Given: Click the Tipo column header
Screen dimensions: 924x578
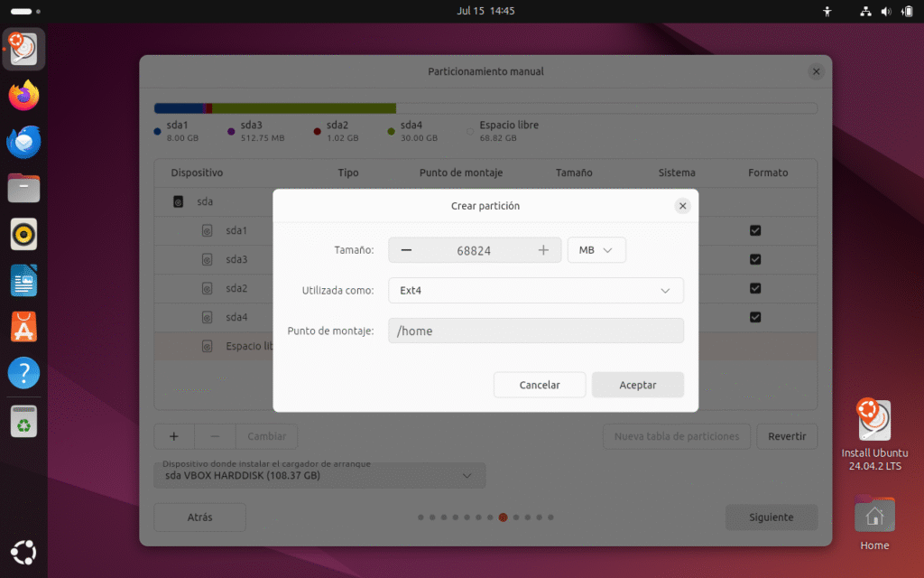Looking at the screenshot, I should [x=347, y=172].
